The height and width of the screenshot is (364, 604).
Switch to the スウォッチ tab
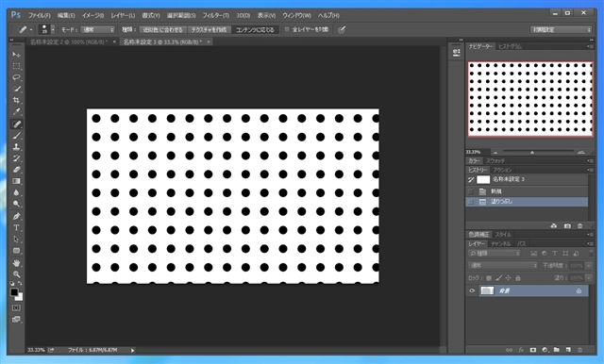pyautogui.click(x=495, y=160)
